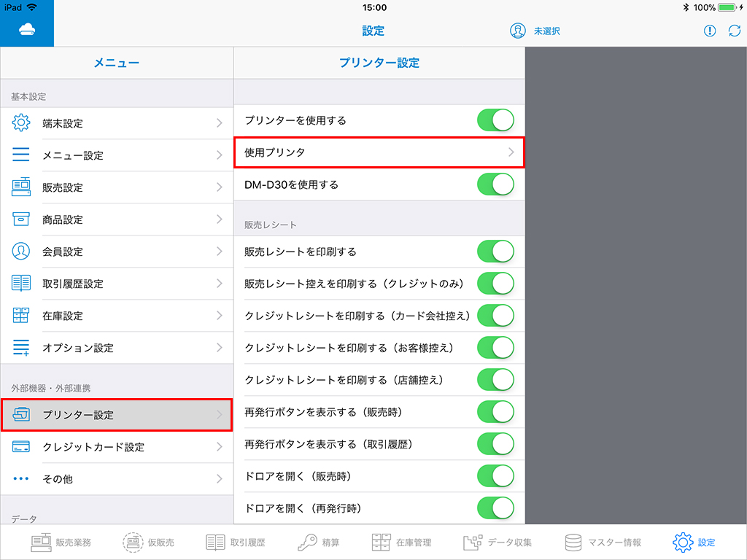Toggle ドロアを開く（販売時） switch
Viewport: 747px width, 560px height.
495,476
